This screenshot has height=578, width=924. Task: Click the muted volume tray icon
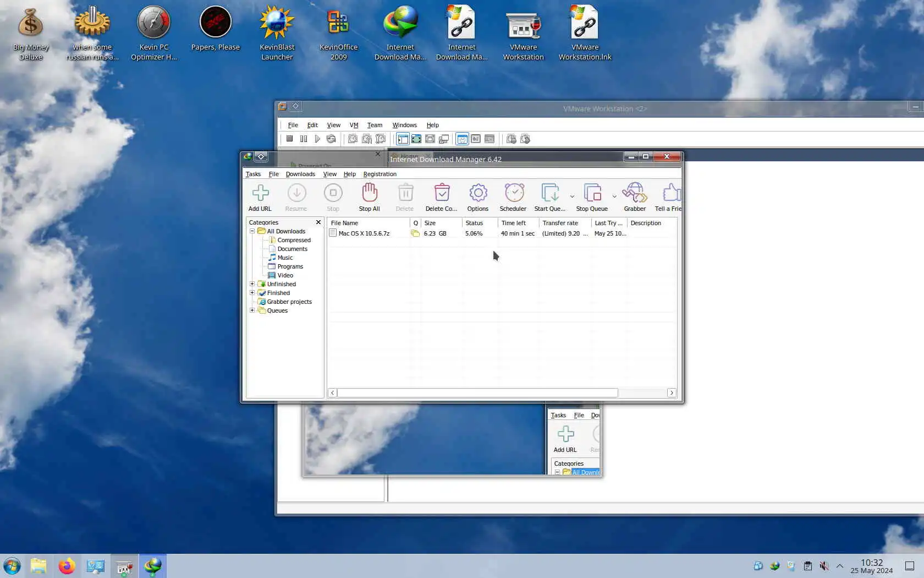click(x=824, y=566)
